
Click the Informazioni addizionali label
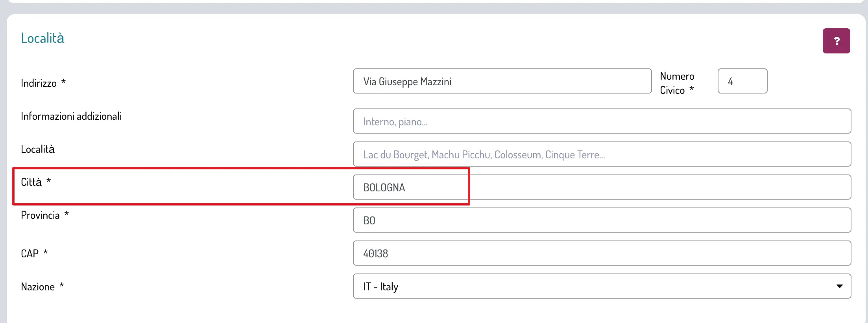(71, 116)
